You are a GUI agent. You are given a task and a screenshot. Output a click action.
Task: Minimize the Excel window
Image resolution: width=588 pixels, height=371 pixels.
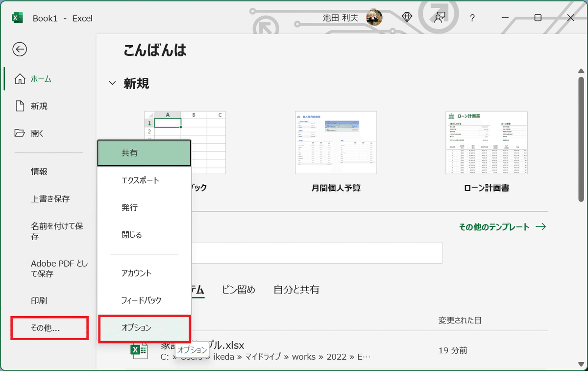pos(505,18)
